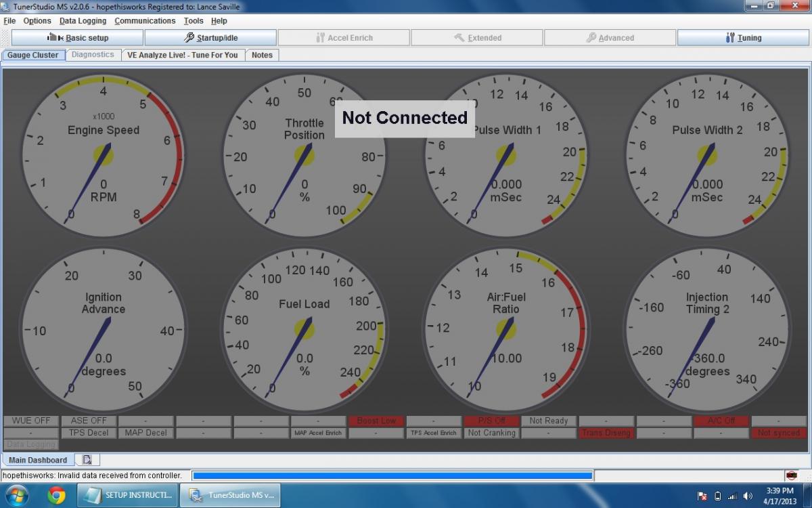
Task: Click the Not synced status indicator
Action: pyautogui.click(x=779, y=433)
